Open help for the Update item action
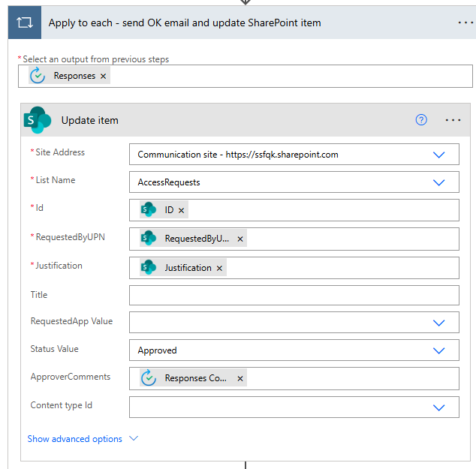 [421, 120]
